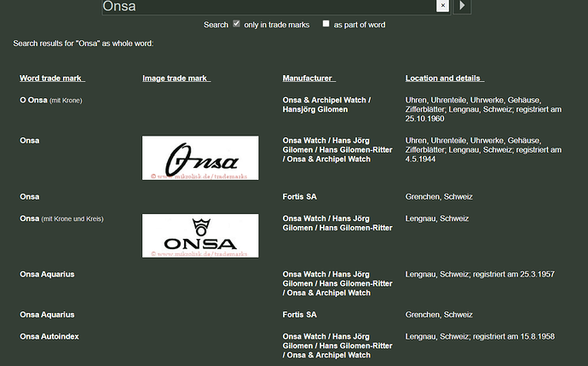Clear the search field with the x button
This screenshot has width=588, height=366.
442,6
